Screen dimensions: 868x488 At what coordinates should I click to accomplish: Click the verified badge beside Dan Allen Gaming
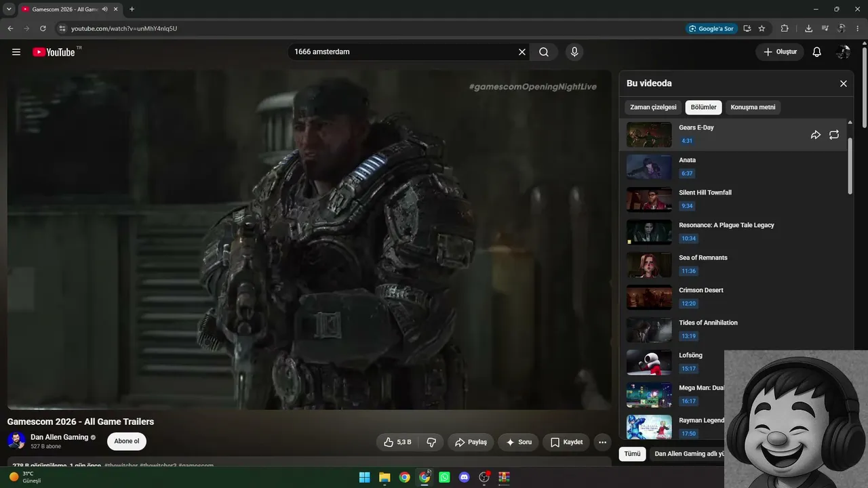94,437
